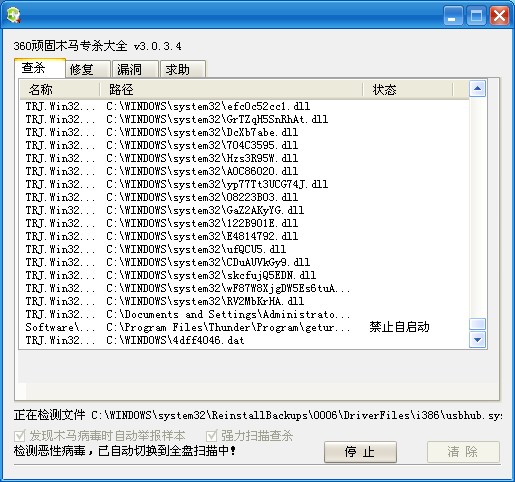Viewport: 515px width, 482px height.
Task: Maximize the window
Action: pos(476,16)
